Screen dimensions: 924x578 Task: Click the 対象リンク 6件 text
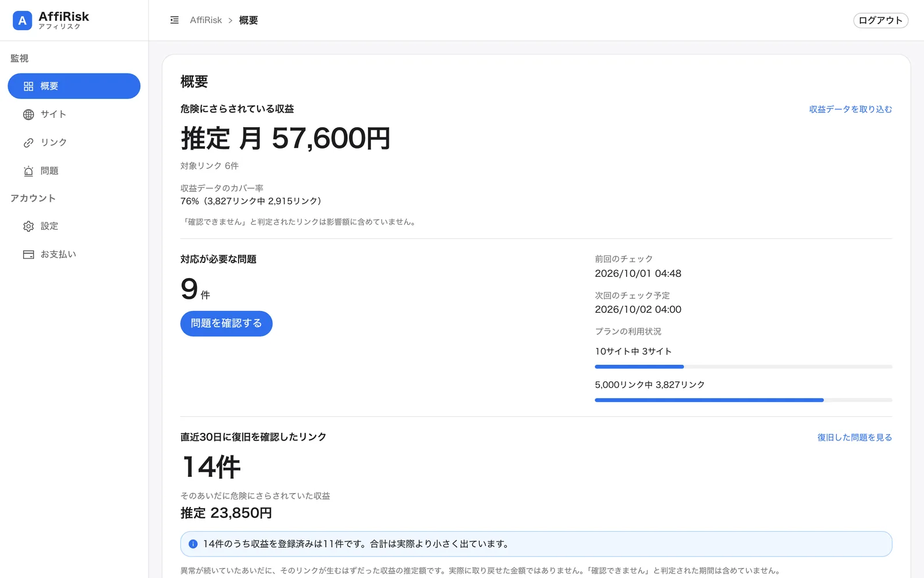[x=210, y=166]
